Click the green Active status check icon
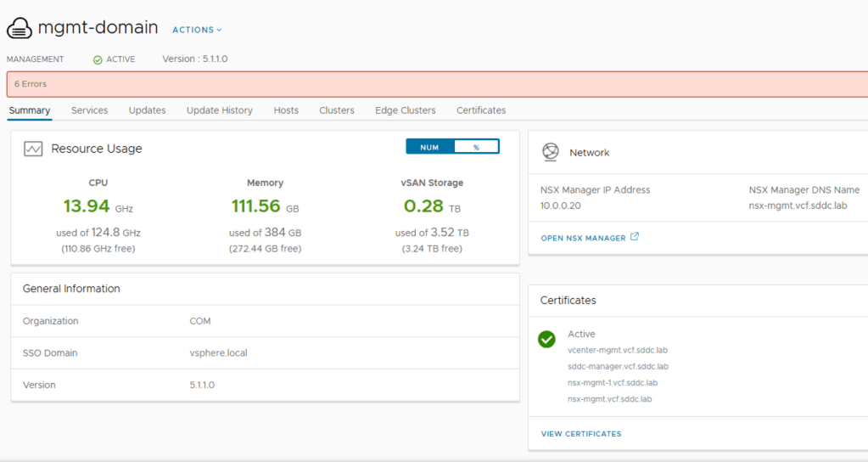The width and height of the screenshot is (868, 462). [98, 59]
